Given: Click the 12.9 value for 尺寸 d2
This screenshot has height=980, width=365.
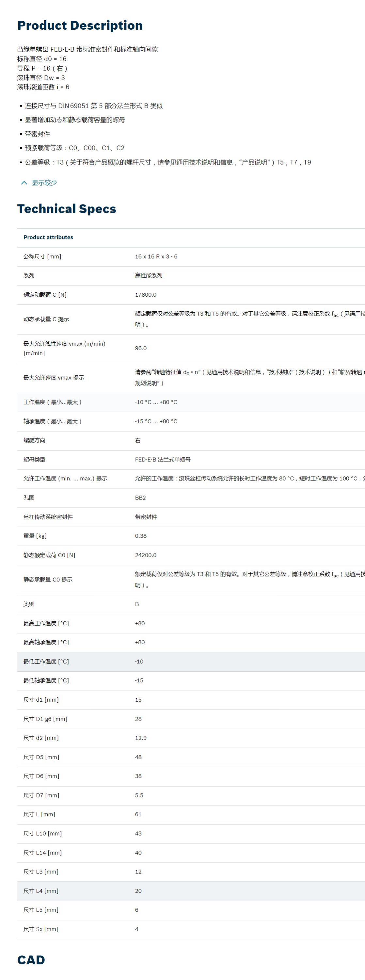Looking at the screenshot, I should click(141, 738).
